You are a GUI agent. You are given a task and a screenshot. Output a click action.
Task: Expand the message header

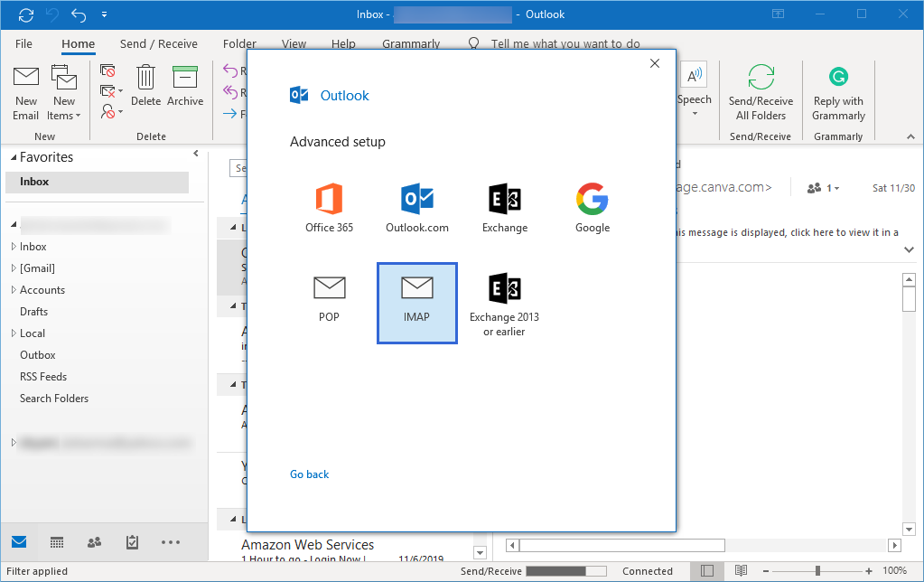[909, 249]
